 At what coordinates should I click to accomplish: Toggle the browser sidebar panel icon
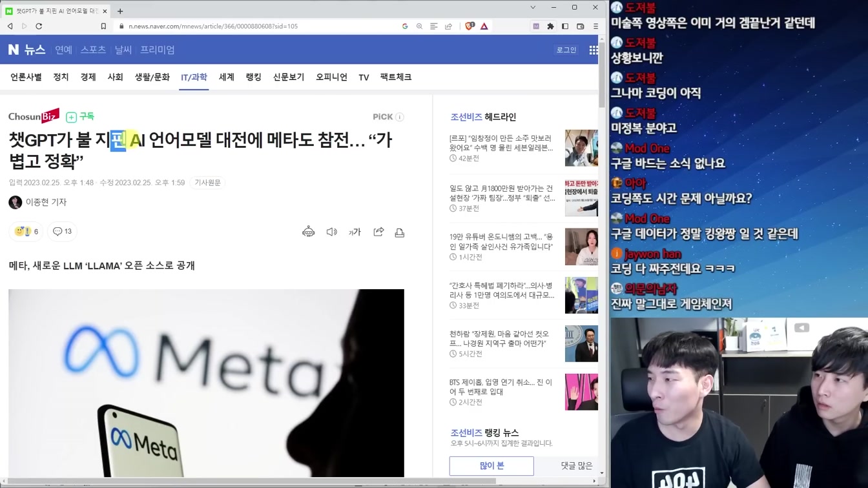[x=565, y=26]
